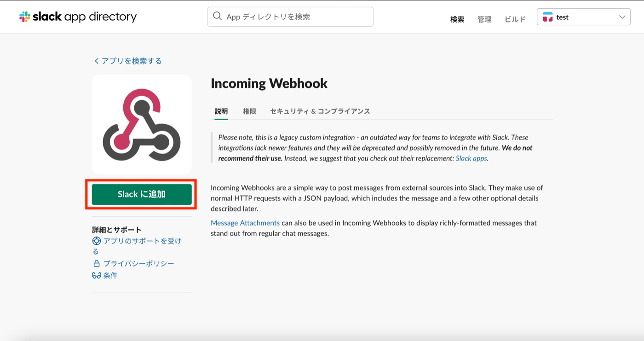Viewport: 644px width, 341px height.
Task: Go back via アプリを検索する link
Action: [x=128, y=61]
